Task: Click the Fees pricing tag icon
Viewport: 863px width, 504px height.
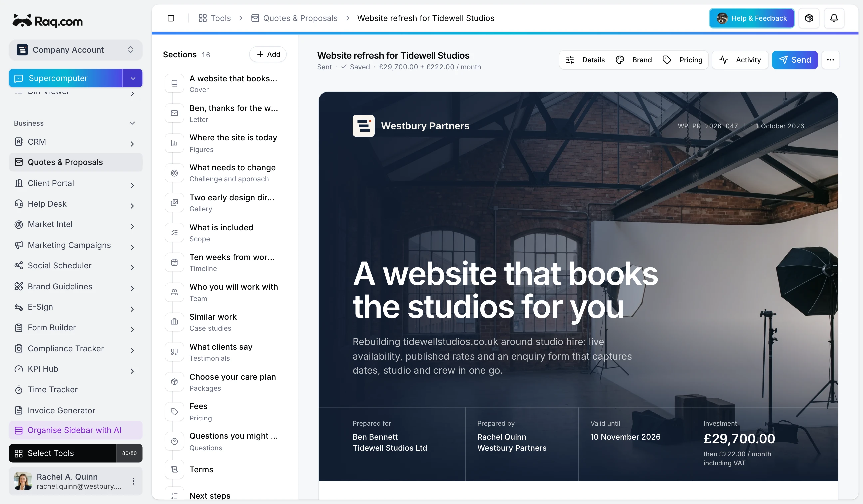Action: point(175,411)
